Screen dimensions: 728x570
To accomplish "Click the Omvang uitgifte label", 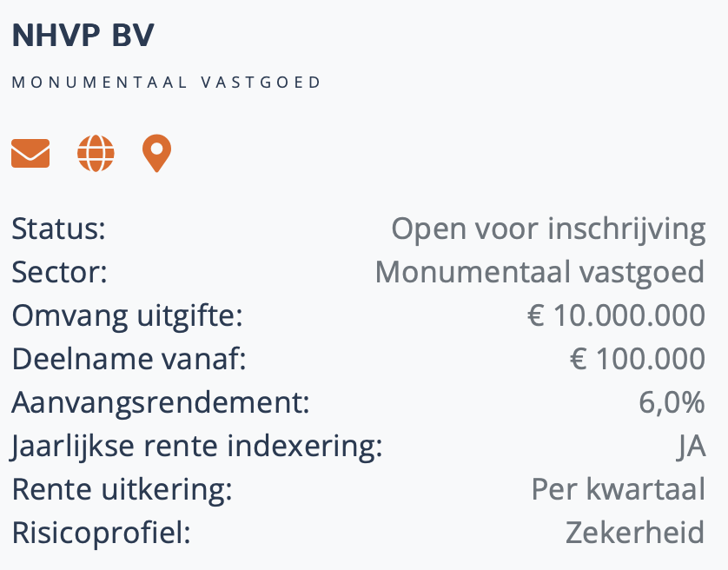I will (127, 316).
